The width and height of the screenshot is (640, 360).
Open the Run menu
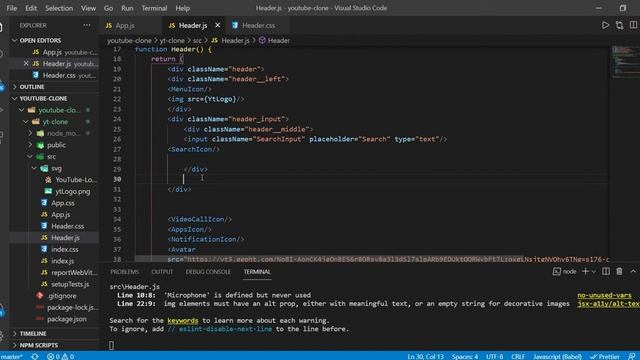coord(127,8)
